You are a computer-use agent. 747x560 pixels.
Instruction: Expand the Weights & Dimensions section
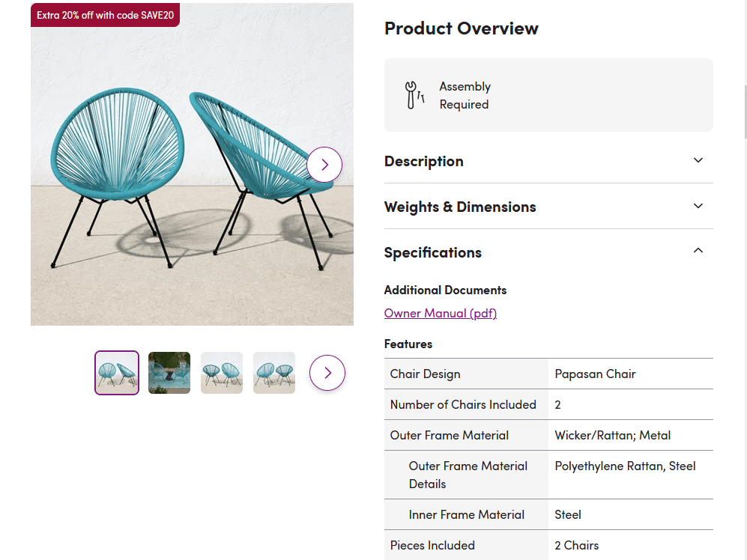point(460,207)
